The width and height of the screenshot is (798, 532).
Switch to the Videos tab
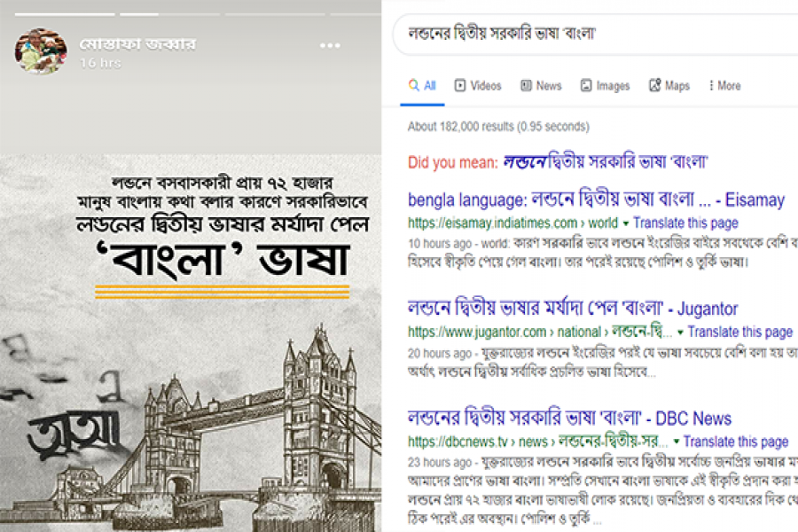478,86
